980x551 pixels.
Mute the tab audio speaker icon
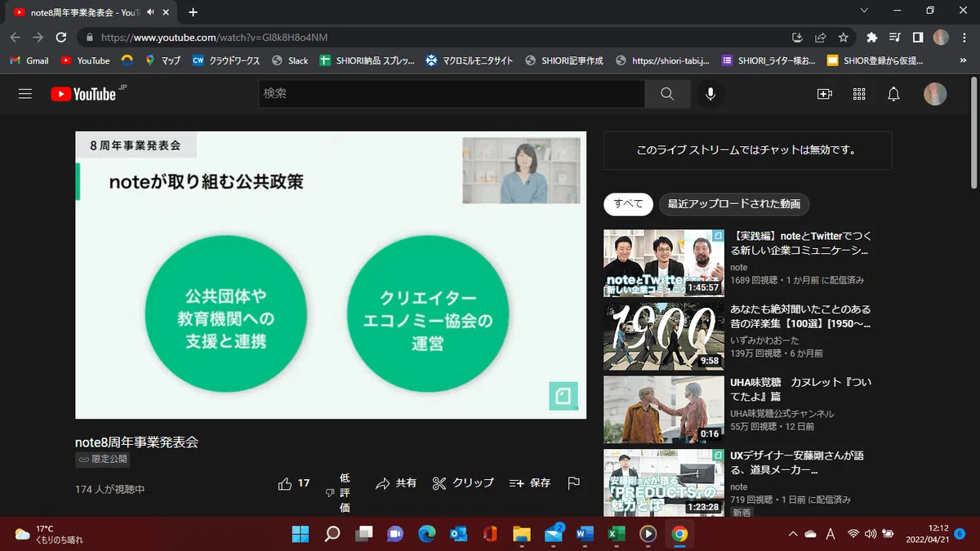coord(150,12)
